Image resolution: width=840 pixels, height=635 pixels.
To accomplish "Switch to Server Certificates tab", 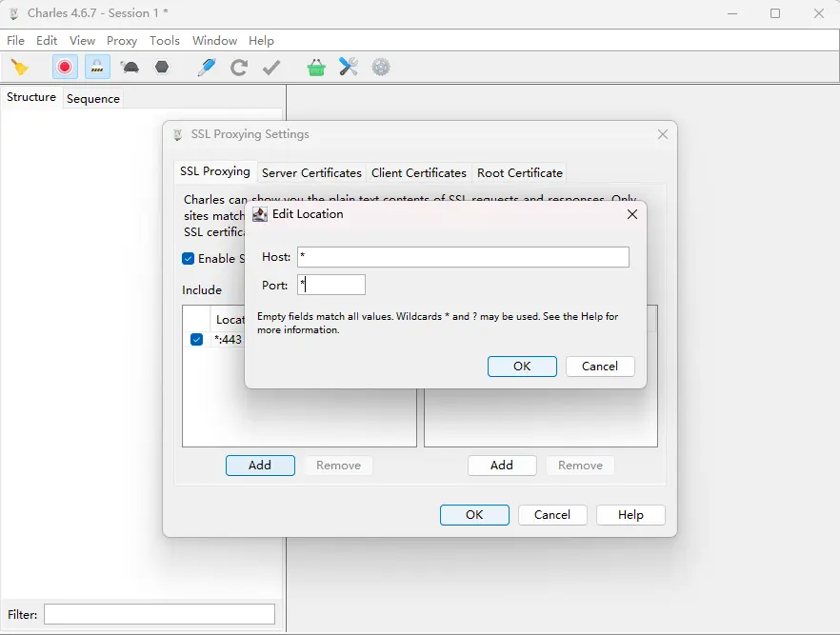I will pyautogui.click(x=311, y=173).
